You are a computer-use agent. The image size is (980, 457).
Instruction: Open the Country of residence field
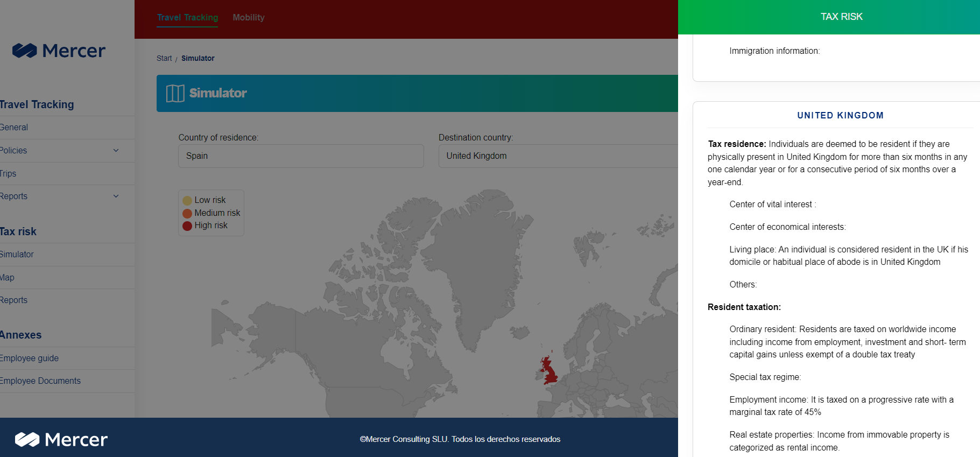[x=301, y=156]
